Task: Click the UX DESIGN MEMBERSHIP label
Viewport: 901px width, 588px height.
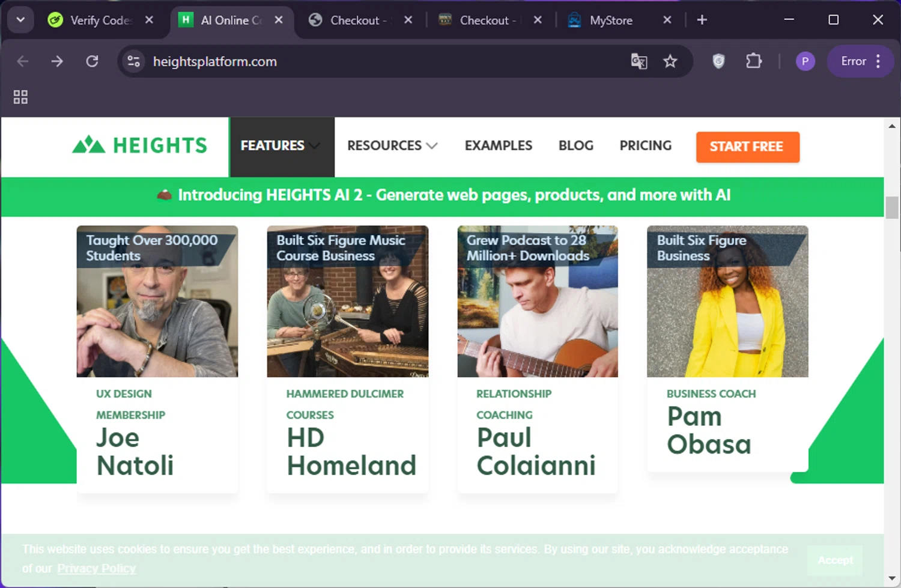Action: coord(131,404)
